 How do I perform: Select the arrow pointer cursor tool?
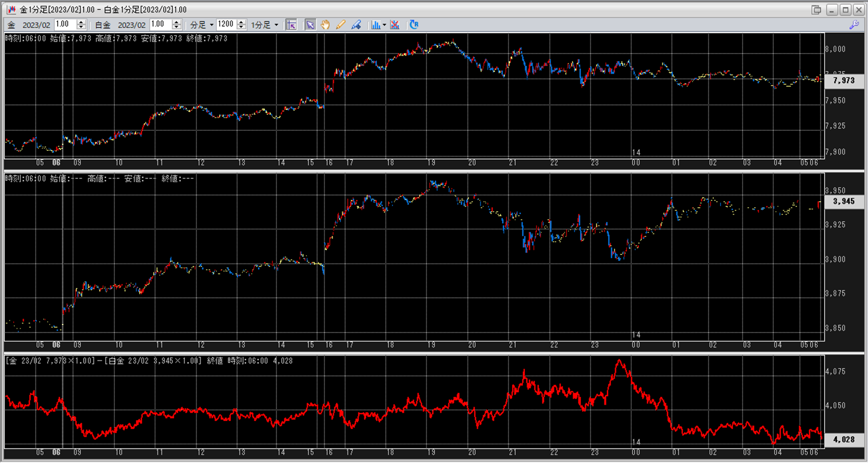[310, 25]
